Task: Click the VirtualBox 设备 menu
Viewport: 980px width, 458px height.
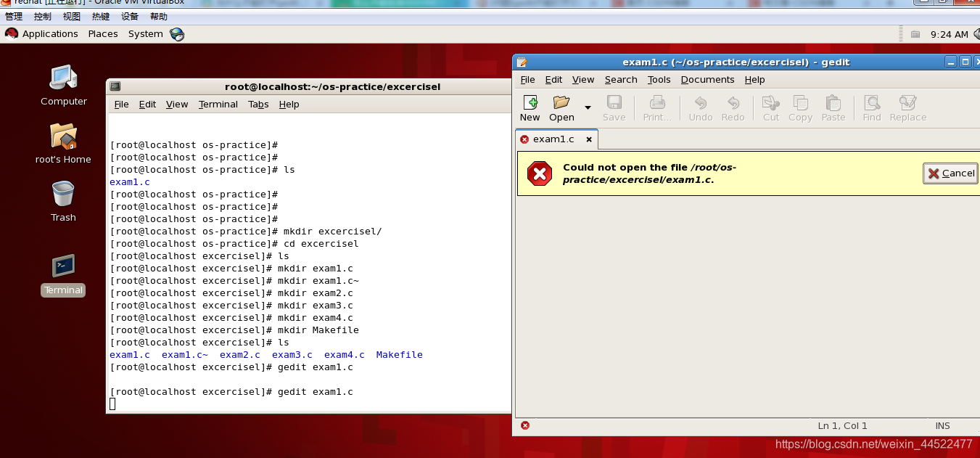Action: [129, 16]
